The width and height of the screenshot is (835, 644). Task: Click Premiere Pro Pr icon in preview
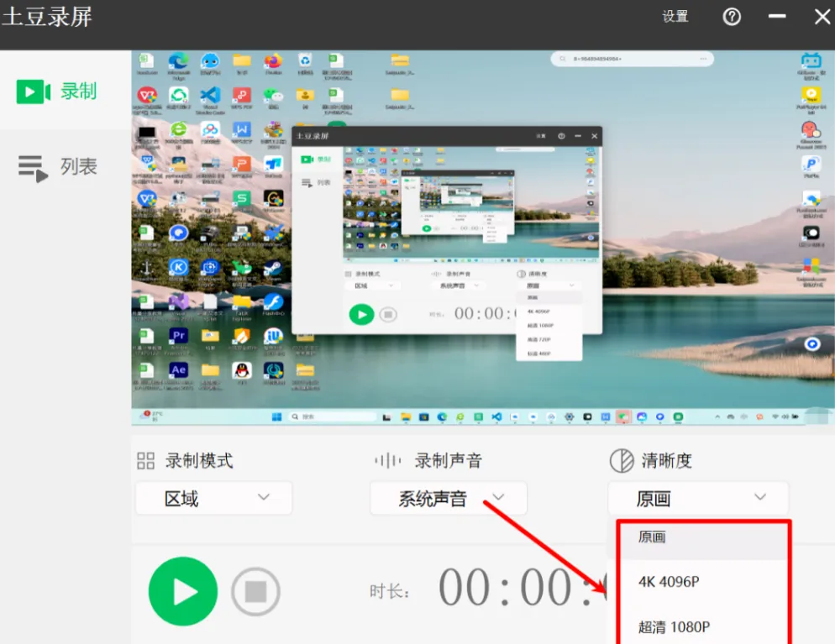[178, 336]
